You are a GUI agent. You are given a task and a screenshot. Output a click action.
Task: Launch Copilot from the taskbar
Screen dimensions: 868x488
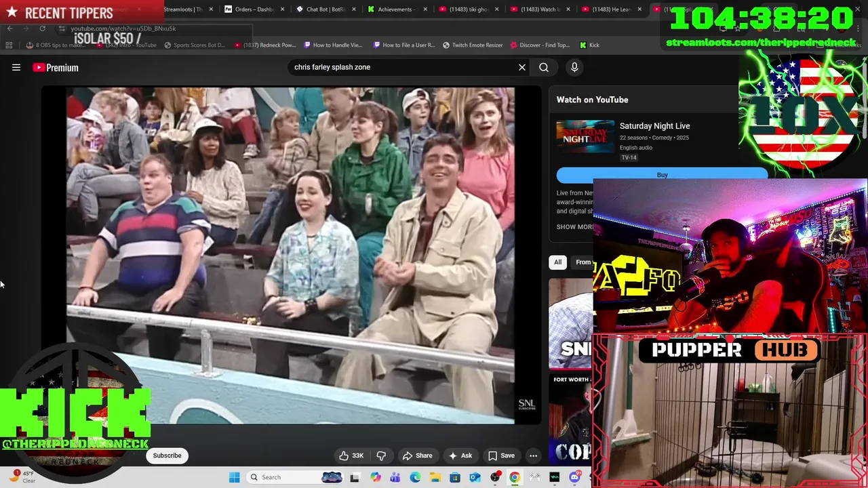click(376, 477)
